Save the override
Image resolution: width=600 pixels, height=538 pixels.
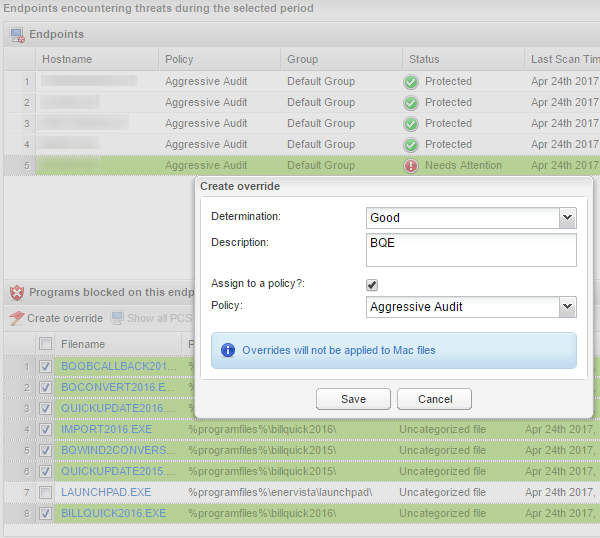353,399
